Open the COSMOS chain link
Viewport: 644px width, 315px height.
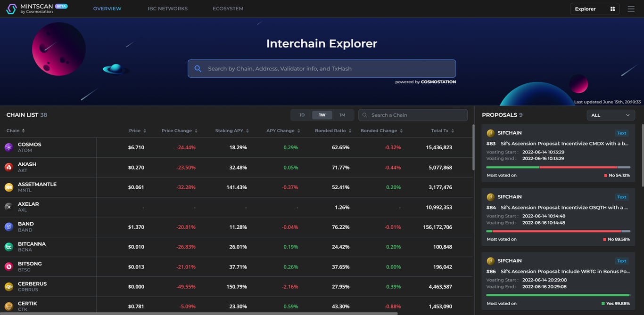[29, 145]
